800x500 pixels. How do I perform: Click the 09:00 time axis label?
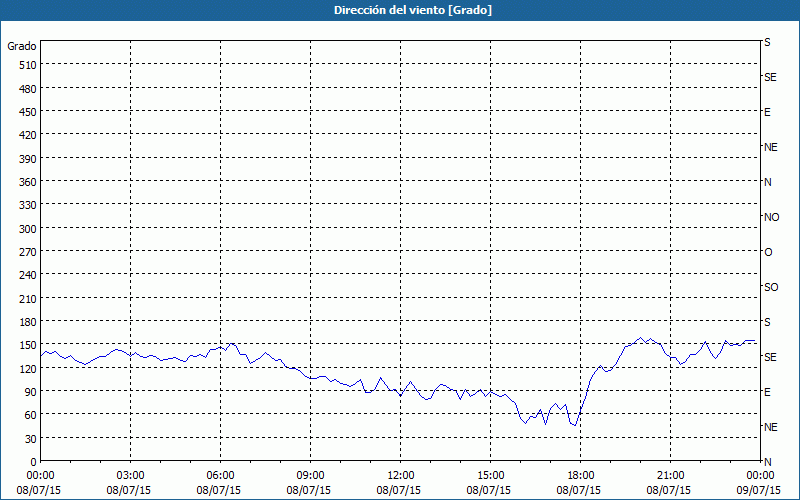pyautogui.click(x=310, y=476)
